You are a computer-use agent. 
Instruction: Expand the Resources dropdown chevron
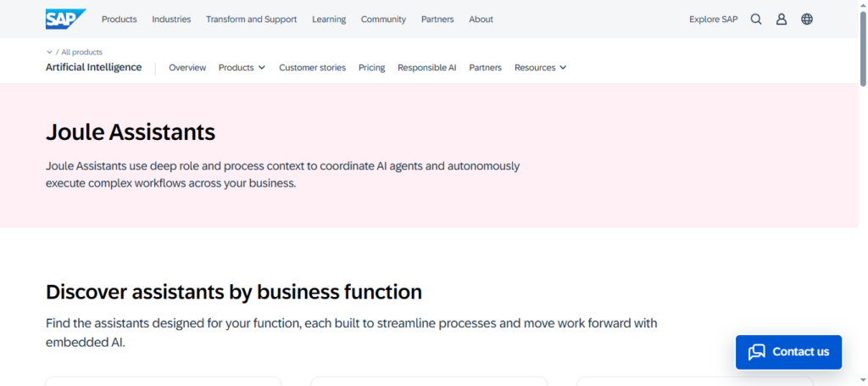[x=563, y=68]
